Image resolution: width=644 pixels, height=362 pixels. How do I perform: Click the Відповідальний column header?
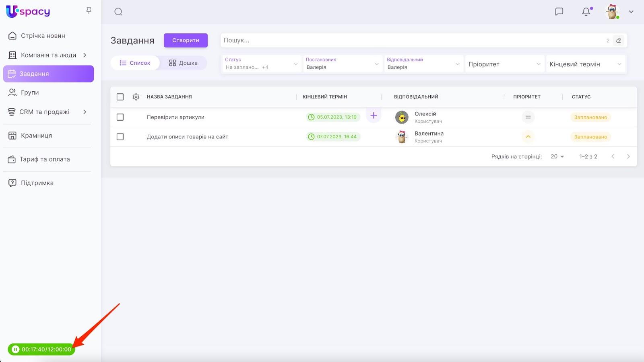(416, 97)
